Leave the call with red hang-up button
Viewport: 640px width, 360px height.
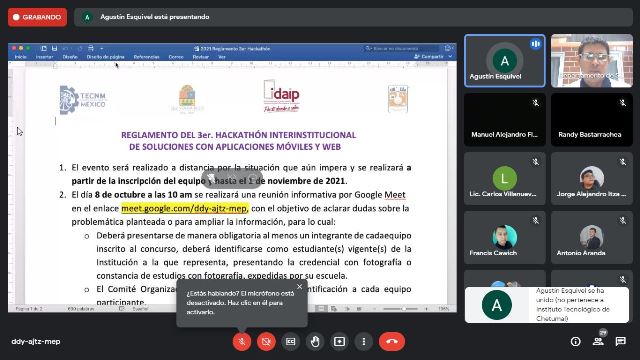coord(392,341)
